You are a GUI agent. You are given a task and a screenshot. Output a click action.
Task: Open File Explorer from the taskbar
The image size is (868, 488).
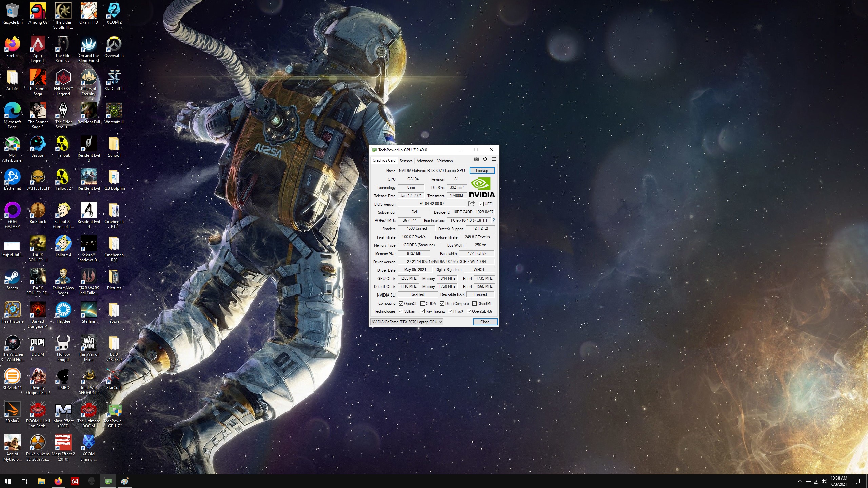[41, 481]
